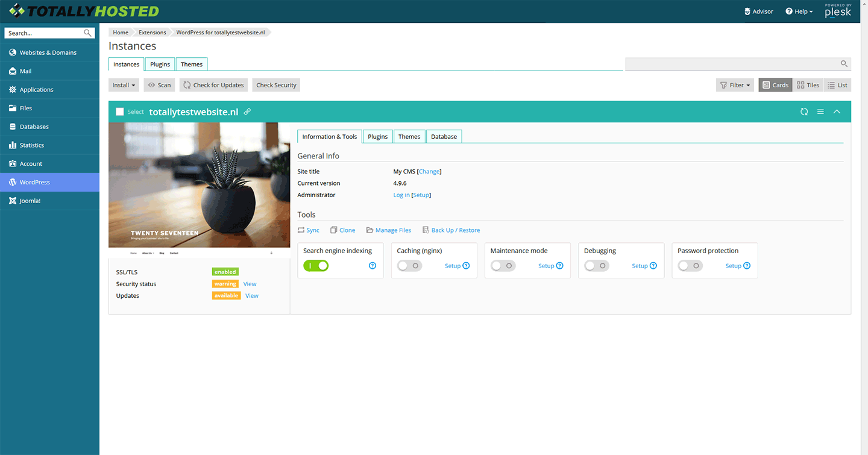Disable Search engine indexing toggle
Viewport: 868px width, 455px height.
pos(316,266)
